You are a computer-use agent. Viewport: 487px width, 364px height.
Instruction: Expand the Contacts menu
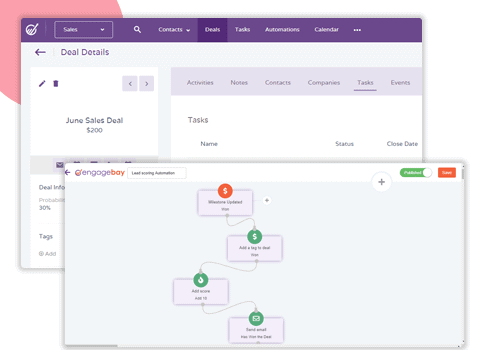174,30
